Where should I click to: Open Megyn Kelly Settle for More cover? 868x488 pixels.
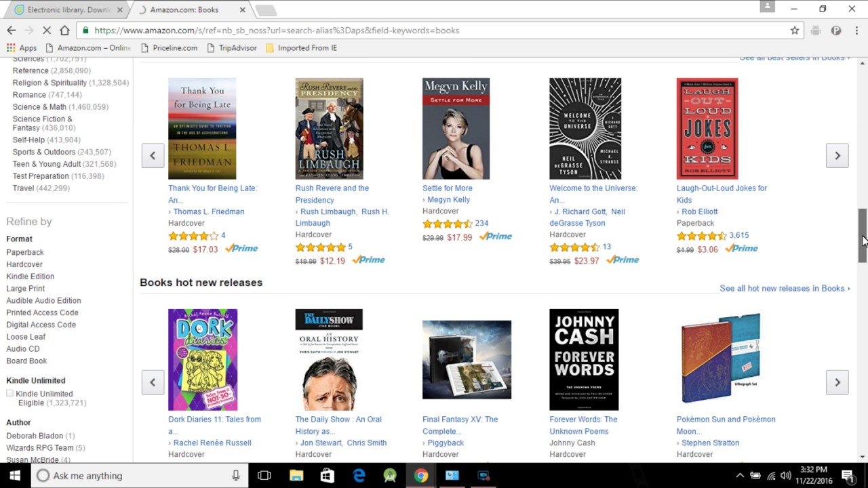click(x=456, y=129)
